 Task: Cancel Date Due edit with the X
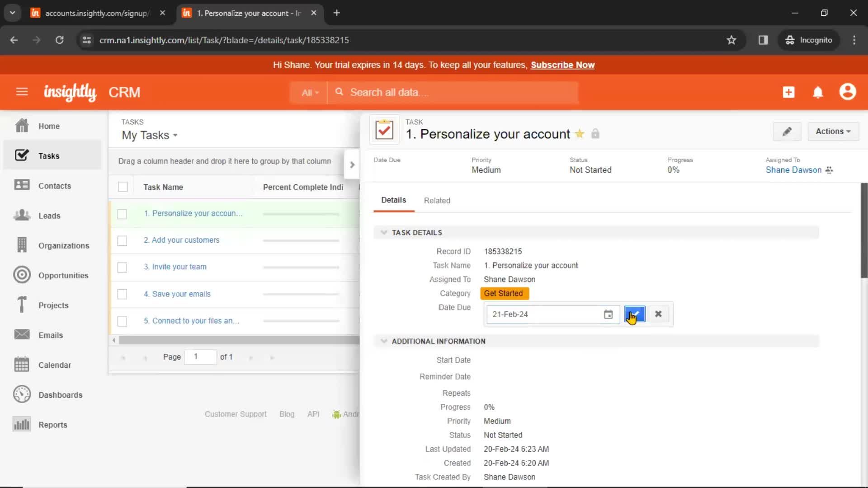click(x=658, y=314)
